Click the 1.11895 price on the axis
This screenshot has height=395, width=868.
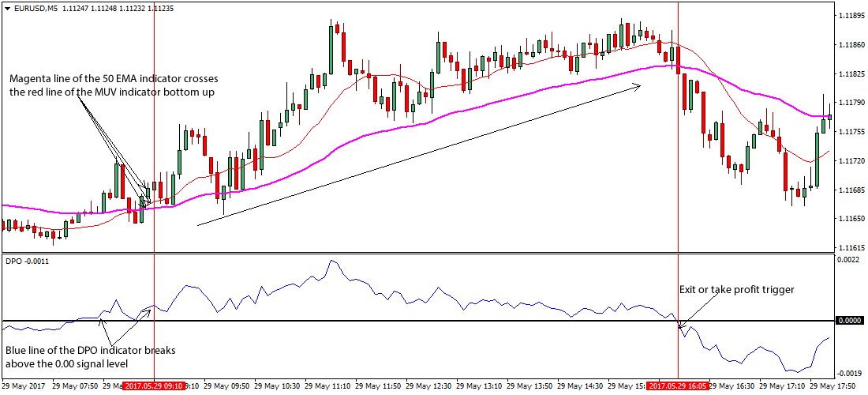point(851,16)
